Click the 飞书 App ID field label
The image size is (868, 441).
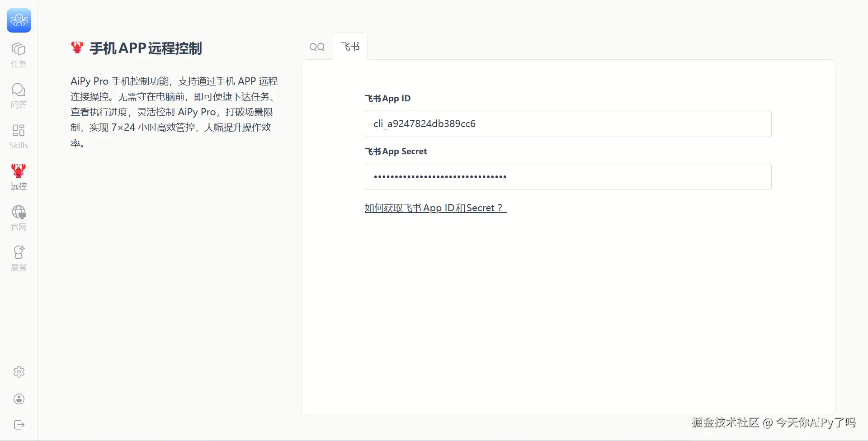pos(388,99)
